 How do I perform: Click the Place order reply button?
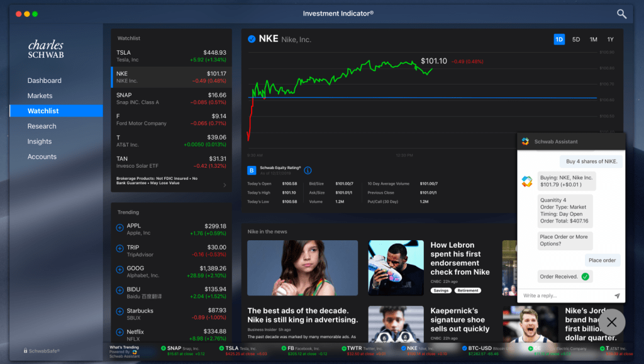click(602, 260)
